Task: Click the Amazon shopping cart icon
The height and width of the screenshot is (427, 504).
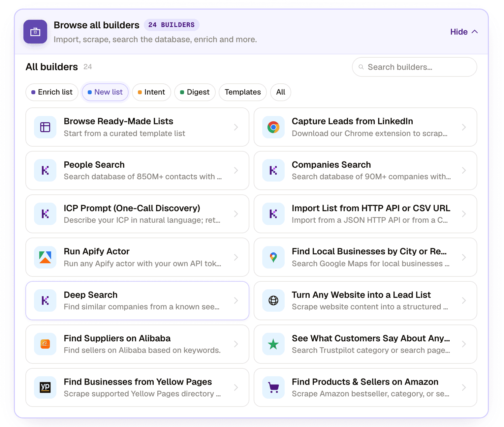Action: 273,387
